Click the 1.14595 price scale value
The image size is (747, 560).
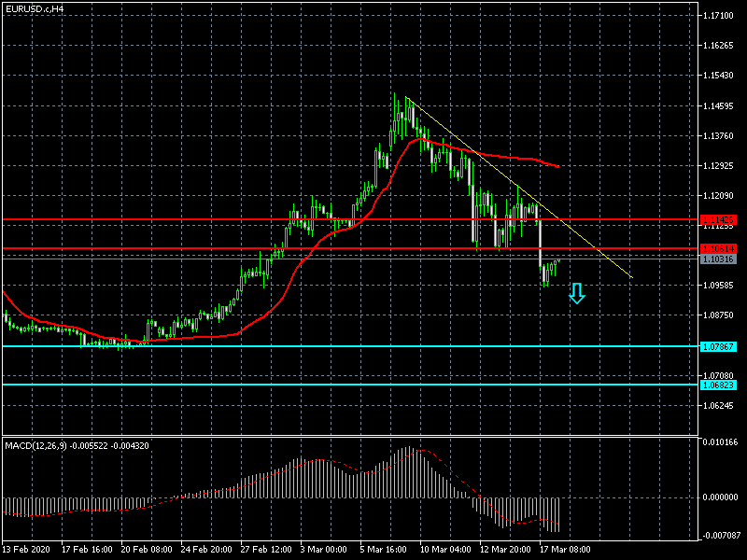(718, 105)
